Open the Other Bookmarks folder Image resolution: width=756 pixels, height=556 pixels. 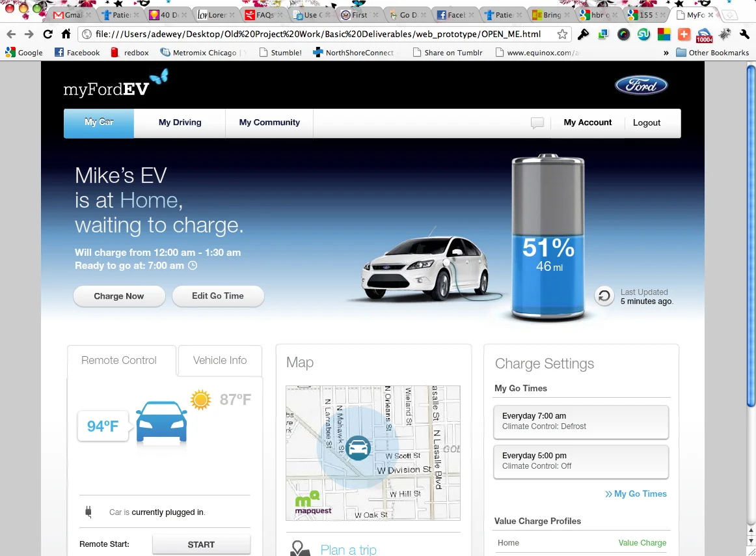click(x=712, y=53)
